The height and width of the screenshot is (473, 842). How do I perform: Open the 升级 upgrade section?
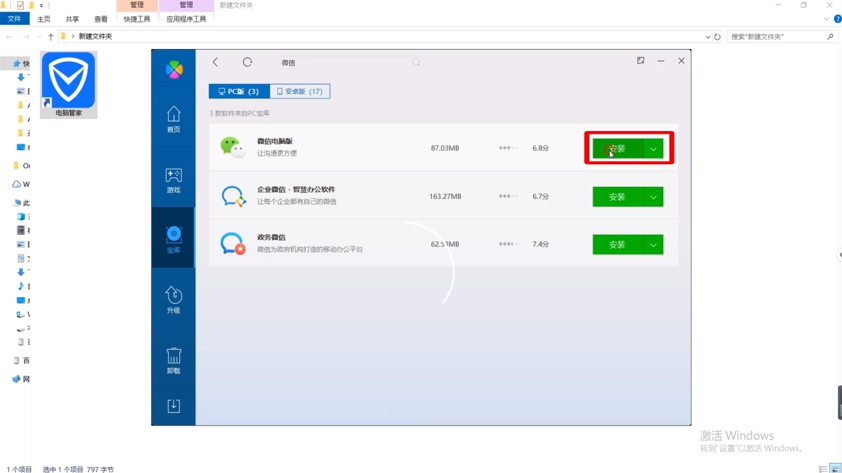(173, 300)
